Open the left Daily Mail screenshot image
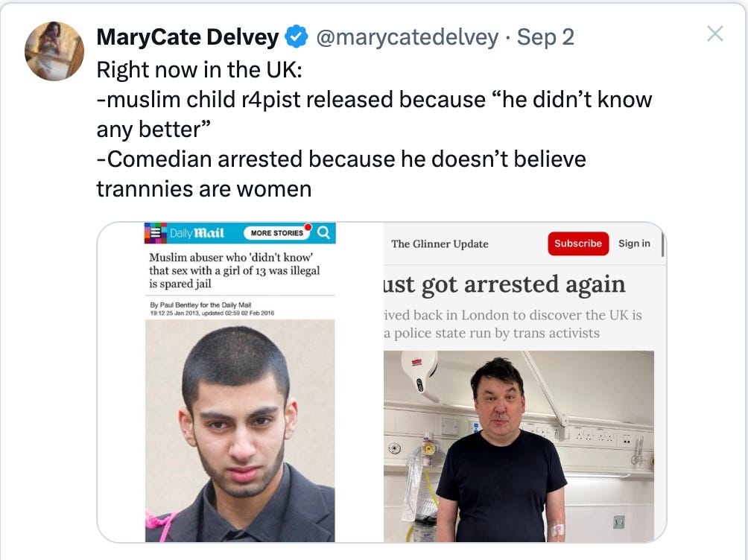Viewport: 748px width, 560px height. pos(240,382)
